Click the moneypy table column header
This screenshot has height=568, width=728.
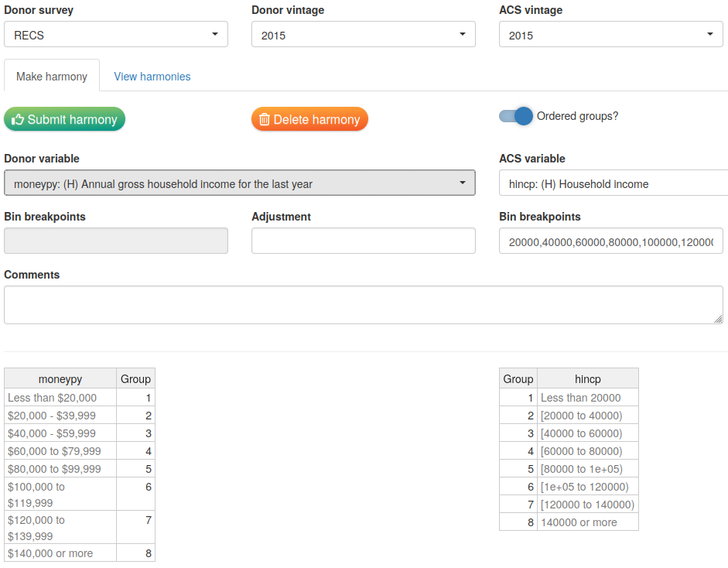[x=60, y=378]
